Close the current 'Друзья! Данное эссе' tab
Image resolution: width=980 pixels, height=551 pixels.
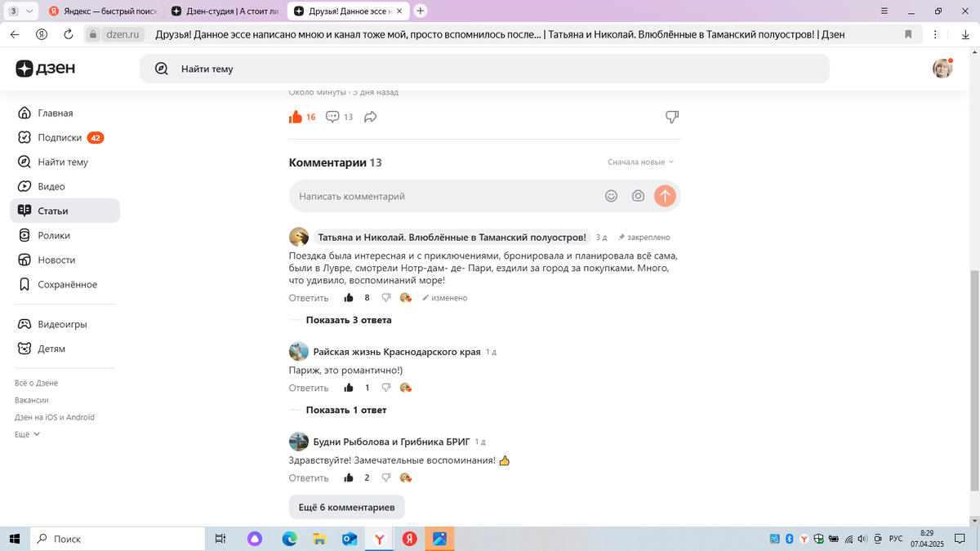click(x=399, y=11)
